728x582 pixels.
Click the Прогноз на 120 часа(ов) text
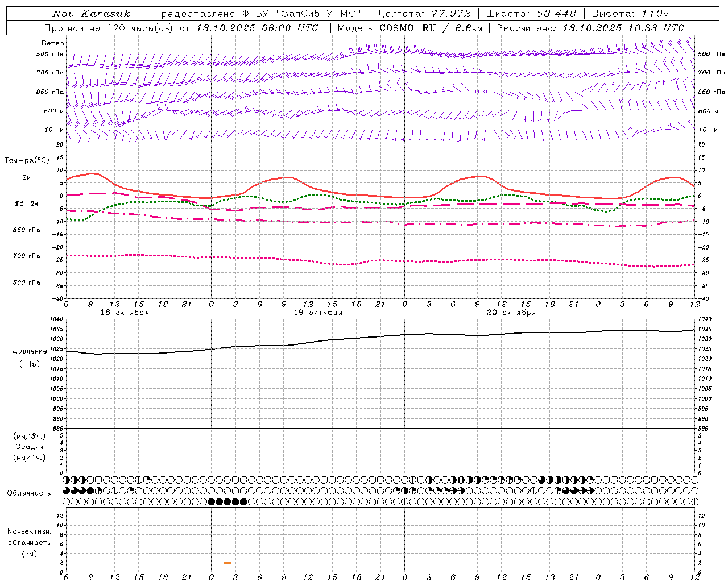click(x=109, y=28)
